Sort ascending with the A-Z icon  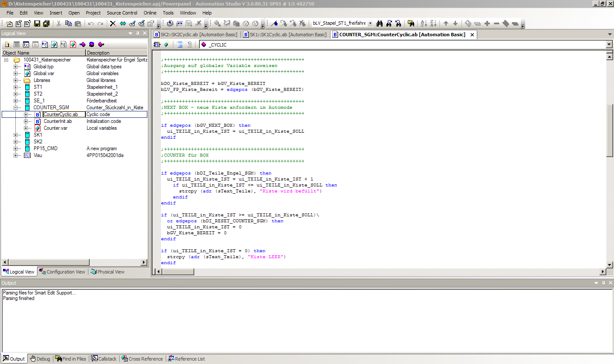[424, 23]
